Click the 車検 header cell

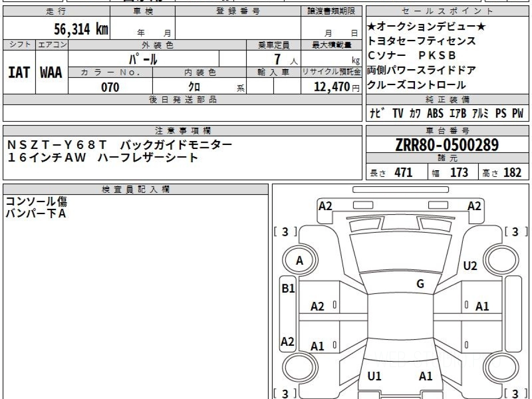(x=143, y=12)
